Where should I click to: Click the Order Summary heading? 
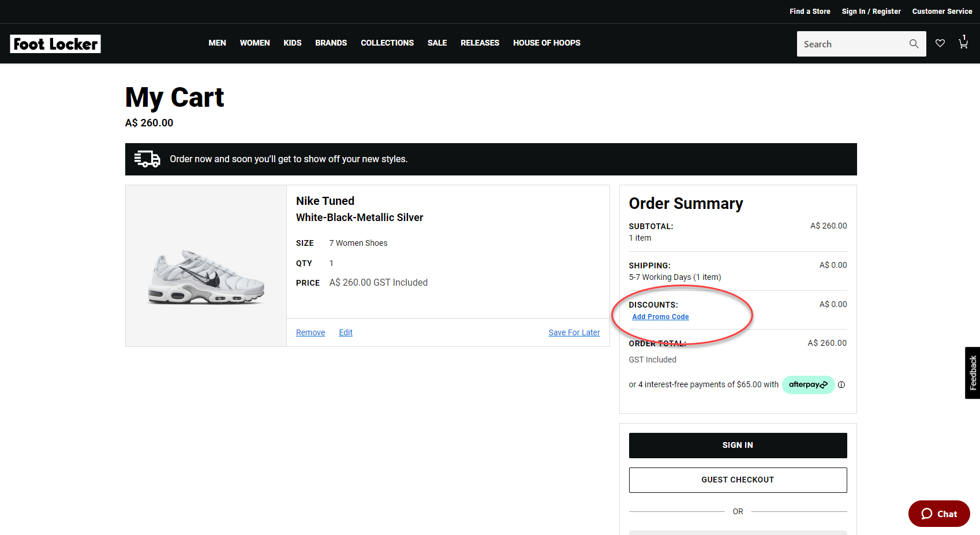[686, 204]
